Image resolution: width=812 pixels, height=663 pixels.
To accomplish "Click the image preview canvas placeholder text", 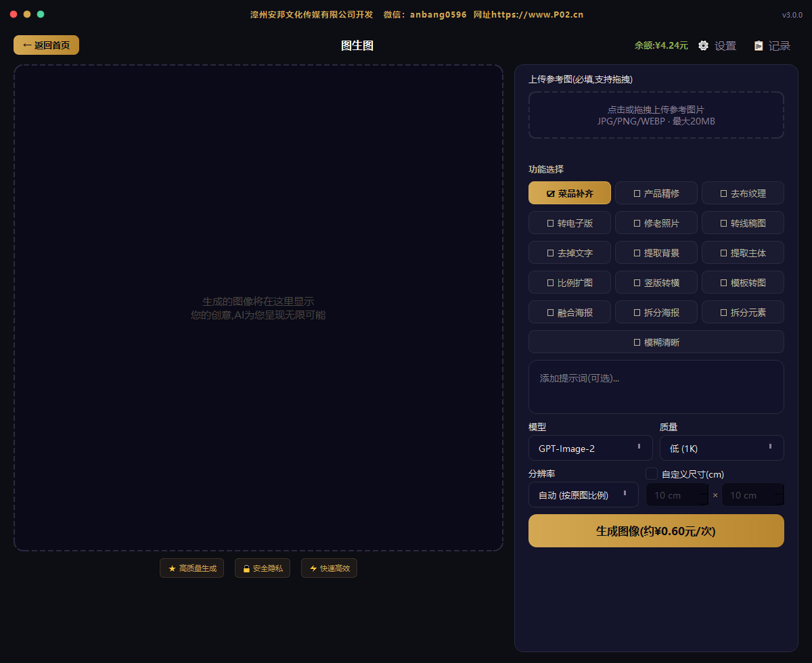I will [x=258, y=308].
